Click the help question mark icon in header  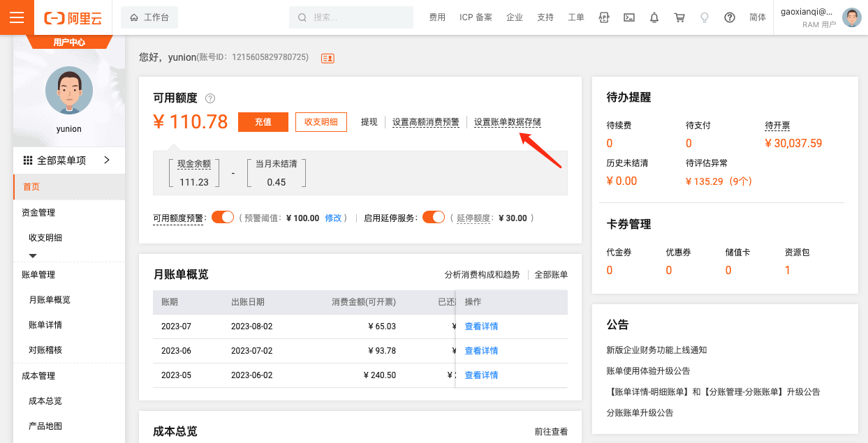730,17
